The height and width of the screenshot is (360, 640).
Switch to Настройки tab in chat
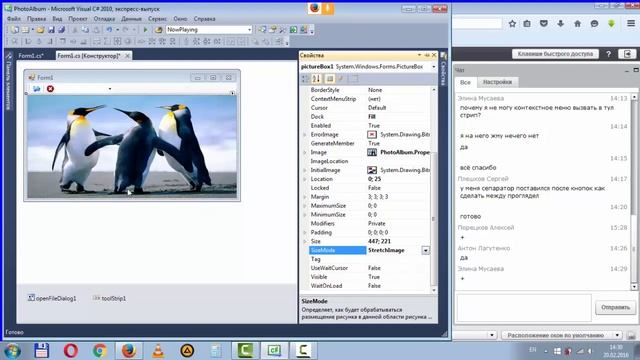point(497,82)
